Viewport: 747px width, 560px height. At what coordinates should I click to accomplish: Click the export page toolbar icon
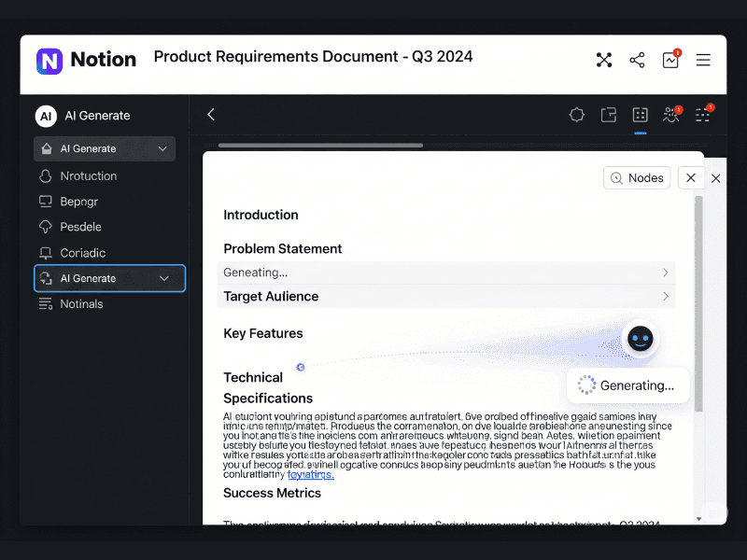[609, 115]
